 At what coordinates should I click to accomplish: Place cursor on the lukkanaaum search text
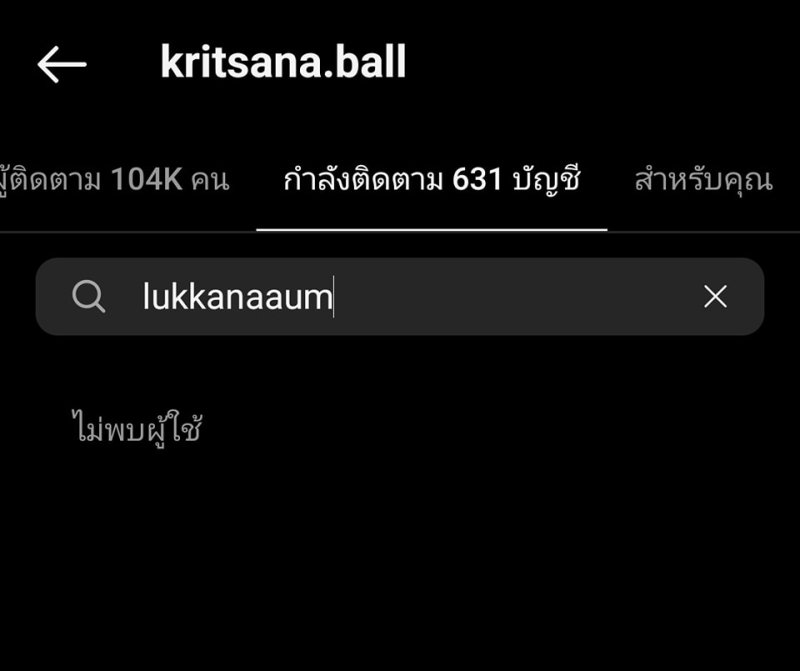(237, 296)
